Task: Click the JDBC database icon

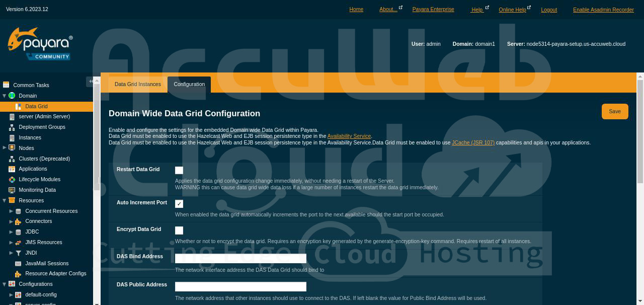Action: (x=19, y=232)
